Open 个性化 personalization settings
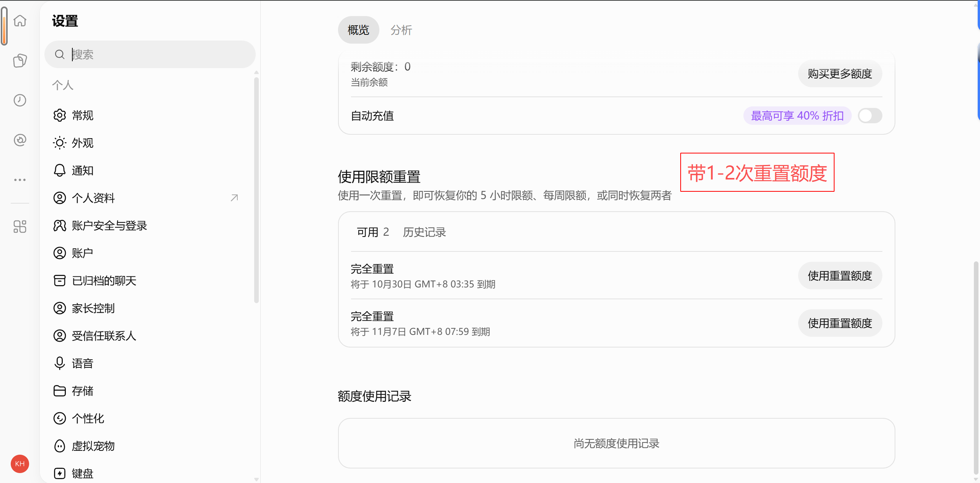The height and width of the screenshot is (483, 980). coord(149,418)
